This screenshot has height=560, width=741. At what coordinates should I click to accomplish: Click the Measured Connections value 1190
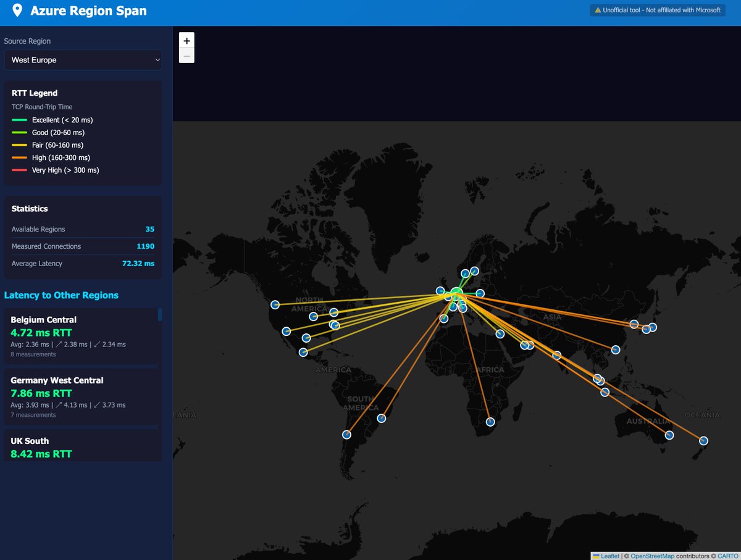(x=146, y=246)
